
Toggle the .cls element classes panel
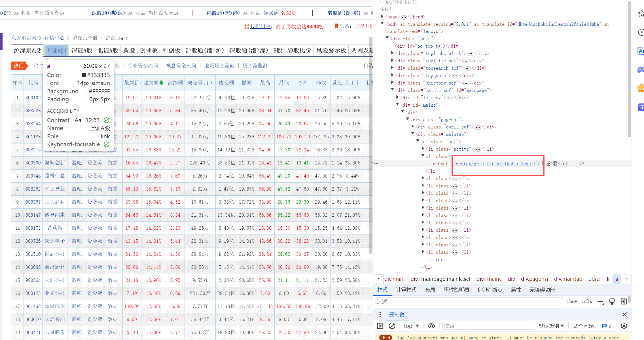(587, 301)
